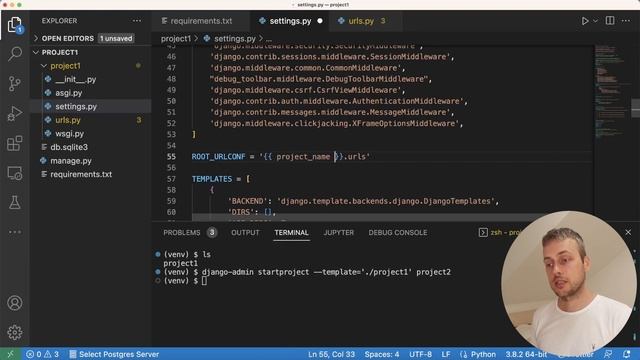Open Explorer views and more actions ellipsis
Viewport: 640px width, 360px height.
tap(137, 21)
